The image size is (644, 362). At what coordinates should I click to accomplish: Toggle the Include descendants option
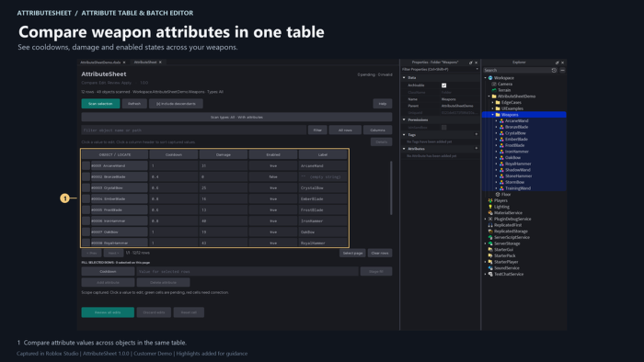[176, 104]
